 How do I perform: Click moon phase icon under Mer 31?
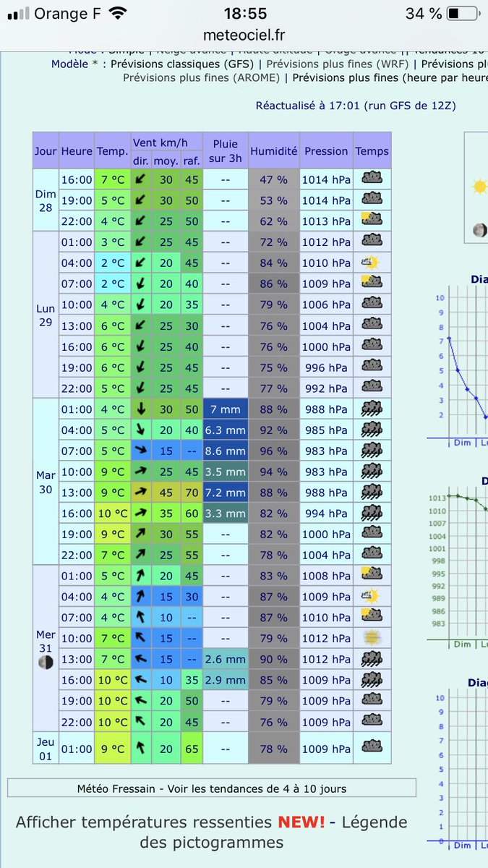pyautogui.click(x=46, y=663)
